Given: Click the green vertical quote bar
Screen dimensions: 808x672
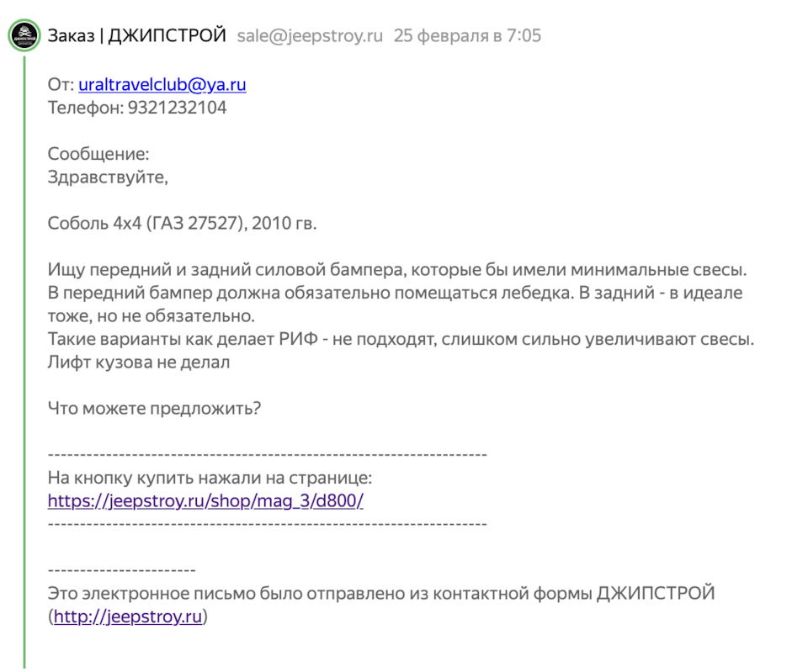Looking at the screenshot, I should 24,361.
